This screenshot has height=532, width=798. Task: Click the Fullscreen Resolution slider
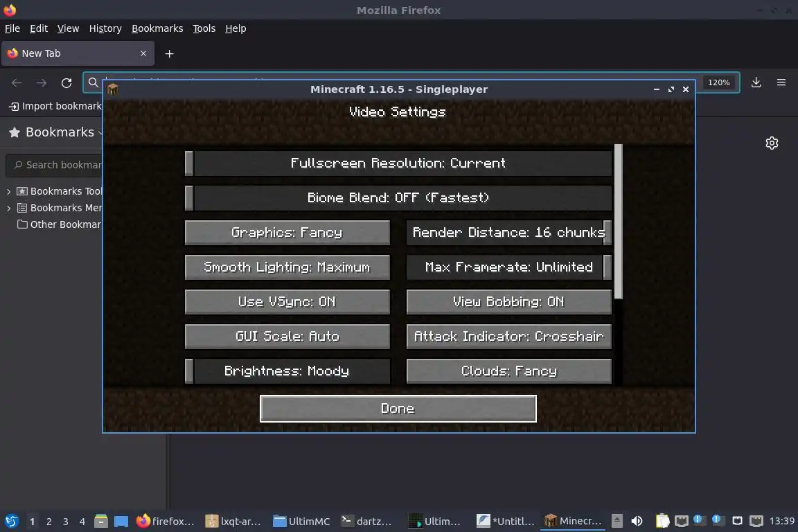(398, 163)
